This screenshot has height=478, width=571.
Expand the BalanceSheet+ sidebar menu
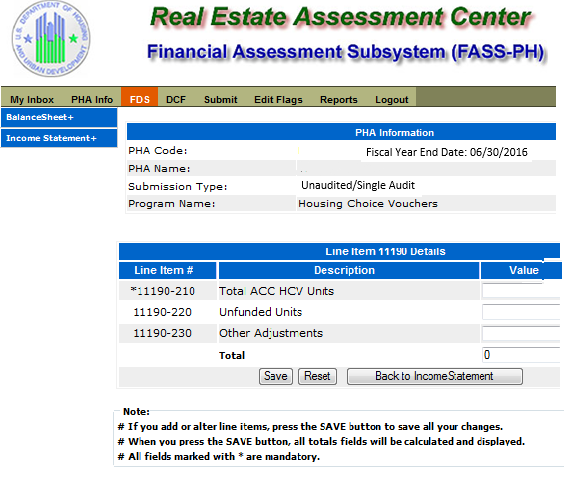coord(59,117)
